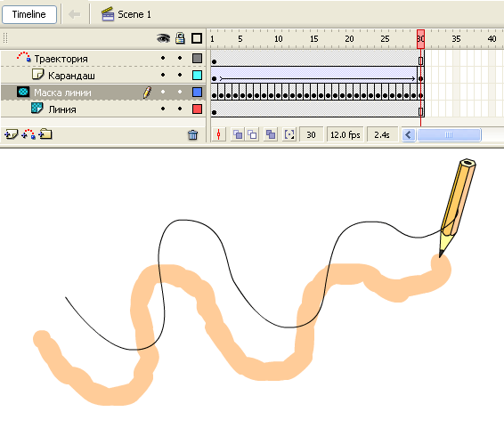Screen dimensions: 504x436
Task: Click cyan outline swatch of Карандаш
Action: click(x=197, y=75)
